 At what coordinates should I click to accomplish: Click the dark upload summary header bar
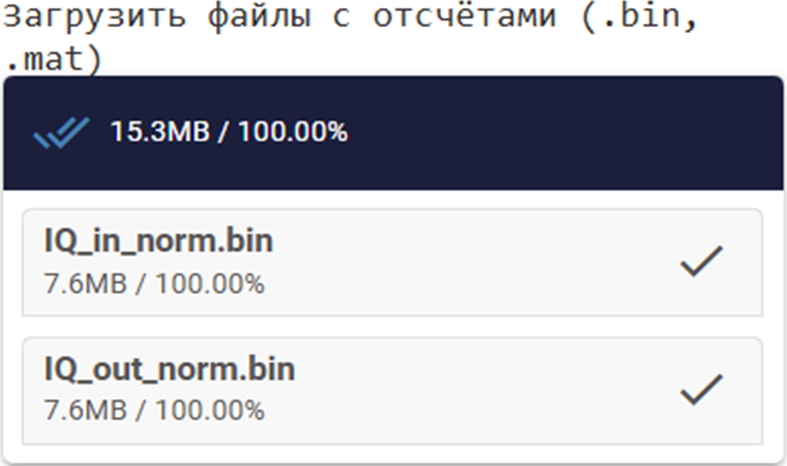click(x=394, y=133)
